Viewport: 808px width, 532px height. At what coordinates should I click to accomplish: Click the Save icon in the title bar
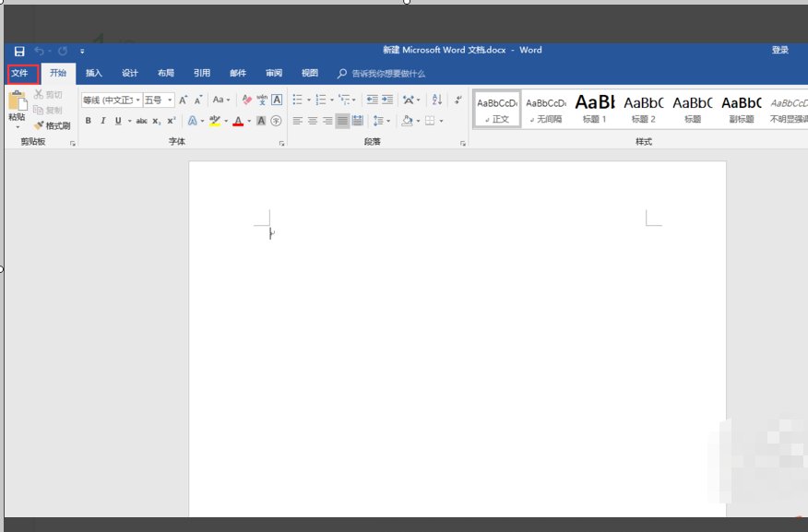pos(18,51)
